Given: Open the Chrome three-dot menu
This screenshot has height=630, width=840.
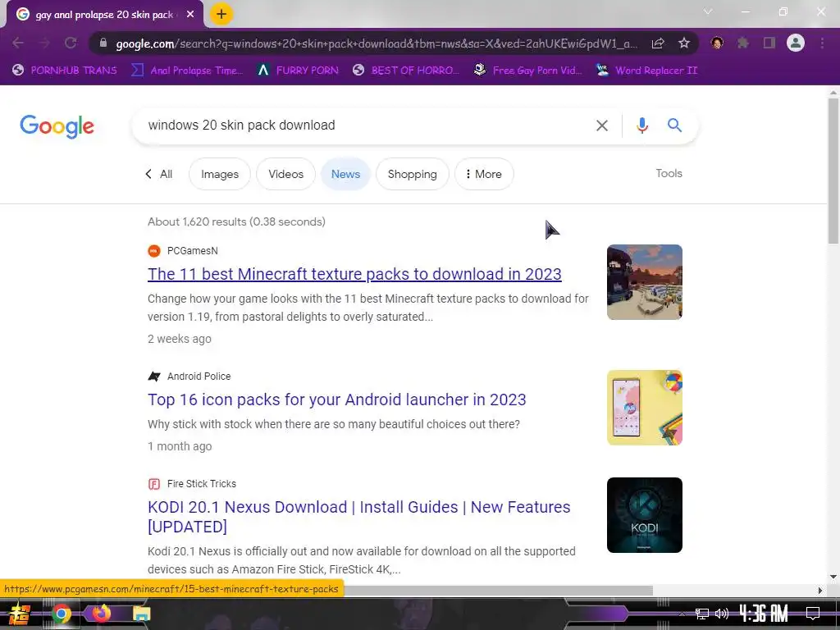Looking at the screenshot, I should click(822, 43).
